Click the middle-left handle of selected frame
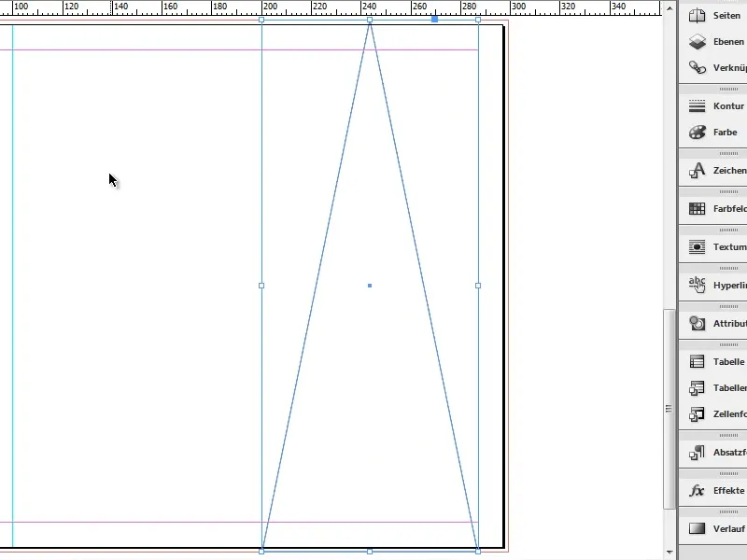This screenshot has height=560, width=747. coord(261,286)
